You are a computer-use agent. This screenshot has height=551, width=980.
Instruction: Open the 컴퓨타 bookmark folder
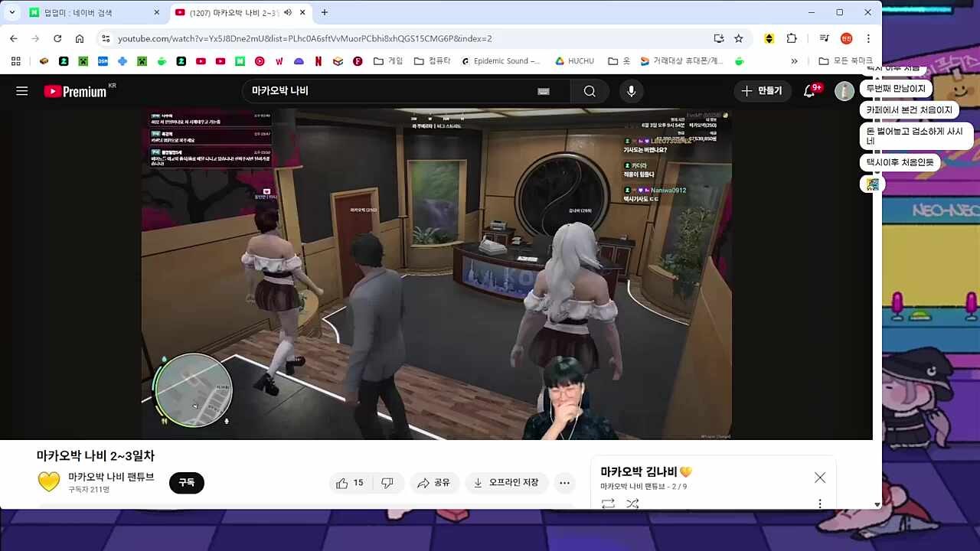click(433, 61)
